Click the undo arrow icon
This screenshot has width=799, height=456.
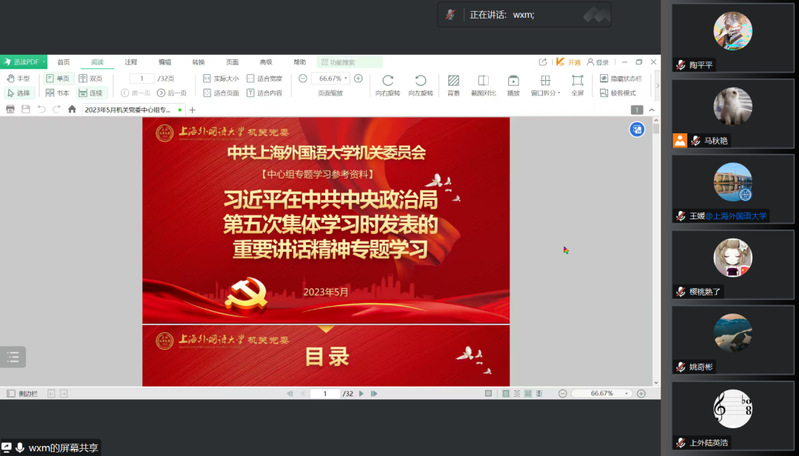pyautogui.click(x=41, y=109)
